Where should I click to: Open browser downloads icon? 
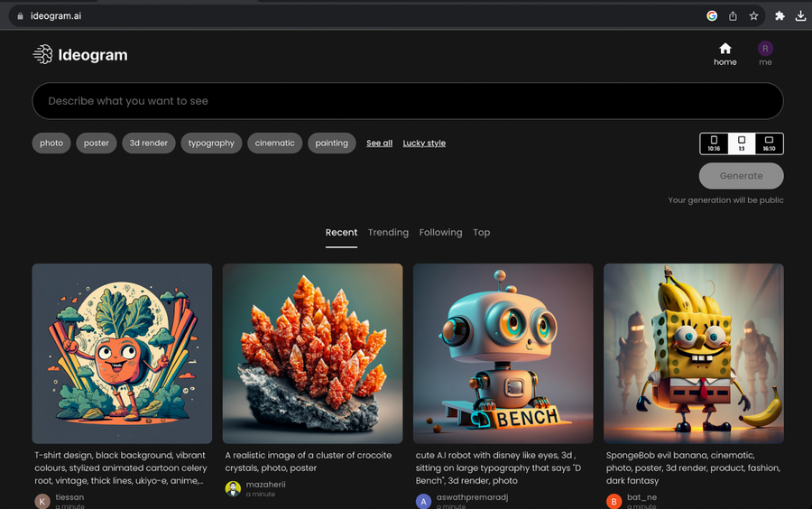click(800, 16)
